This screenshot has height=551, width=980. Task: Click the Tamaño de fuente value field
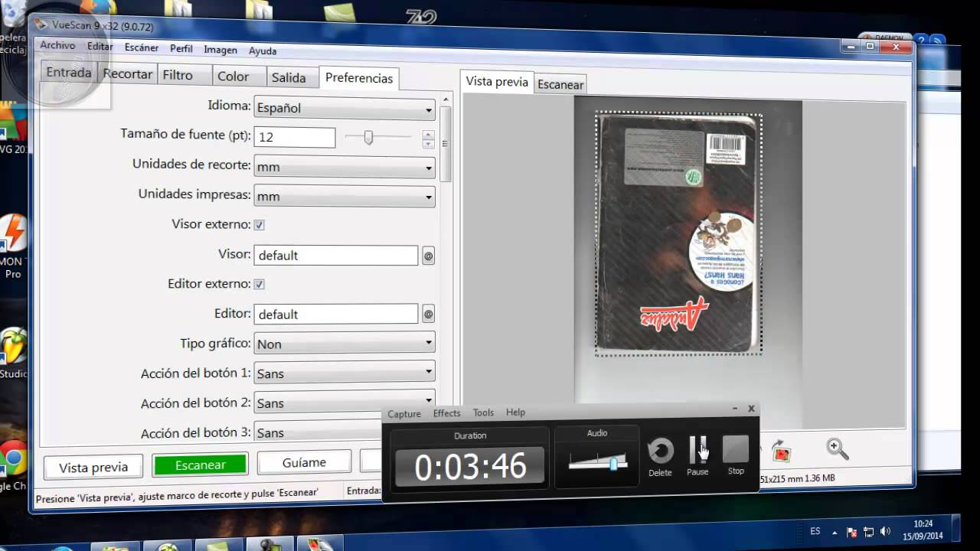[295, 138]
